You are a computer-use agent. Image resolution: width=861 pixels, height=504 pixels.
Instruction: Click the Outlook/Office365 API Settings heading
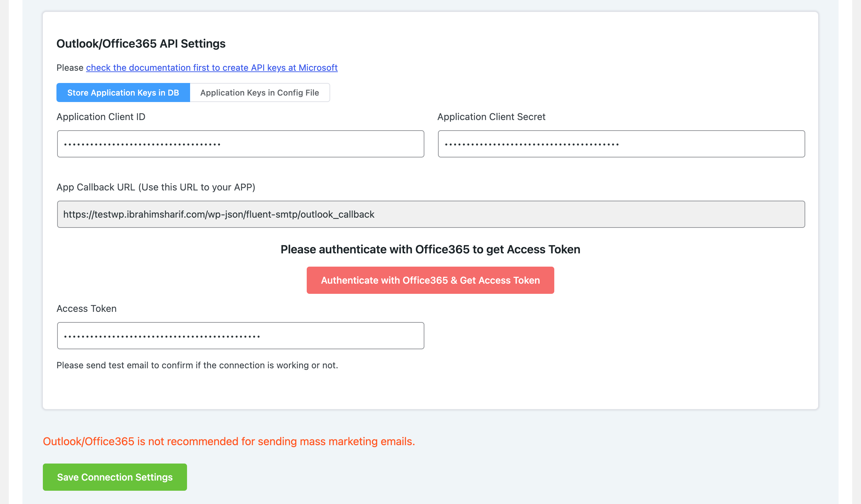(x=141, y=44)
